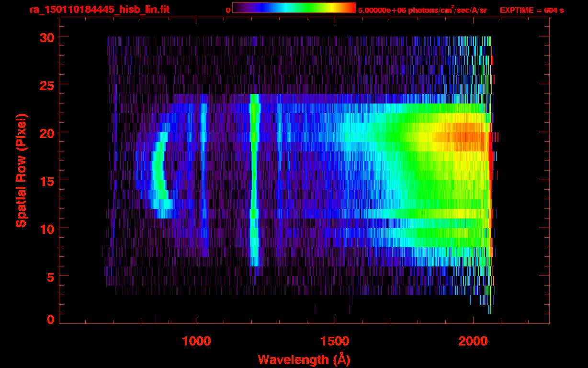Click the y-axis tick label 10

point(46,229)
